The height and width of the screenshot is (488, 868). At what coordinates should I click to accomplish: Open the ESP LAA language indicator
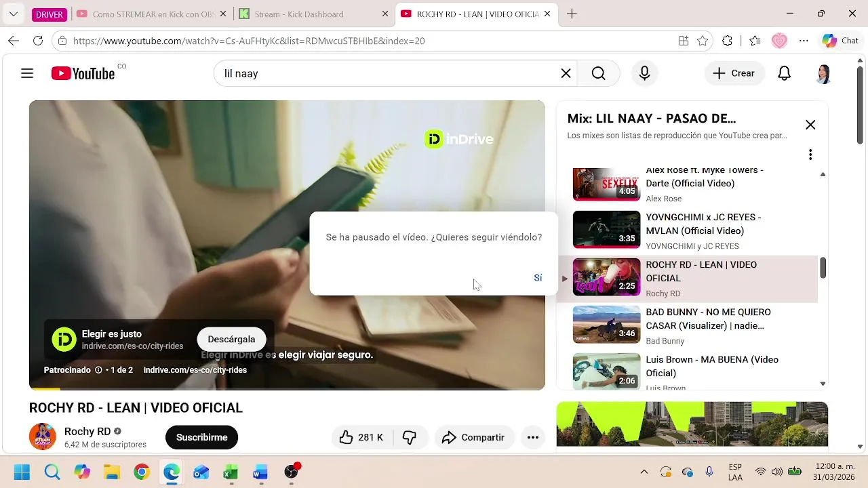point(735,472)
